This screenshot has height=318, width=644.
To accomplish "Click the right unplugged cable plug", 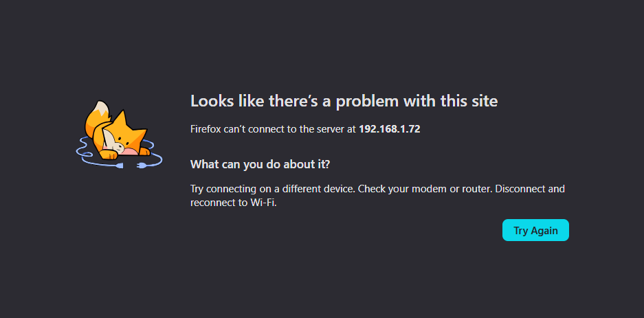I will click(x=140, y=166).
